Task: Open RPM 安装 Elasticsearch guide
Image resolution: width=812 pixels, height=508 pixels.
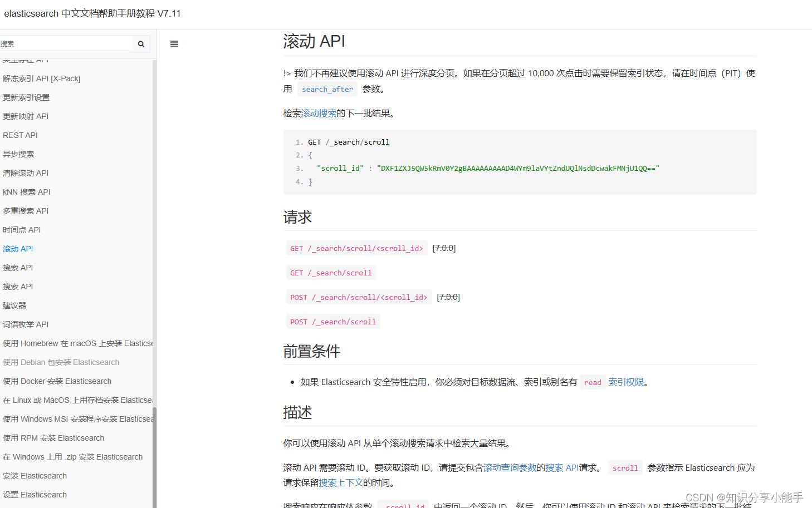Action: [53, 438]
